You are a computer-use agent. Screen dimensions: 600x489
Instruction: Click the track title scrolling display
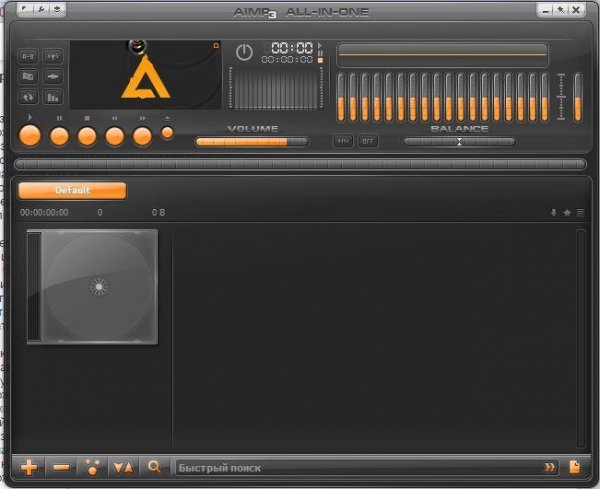click(443, 55)
